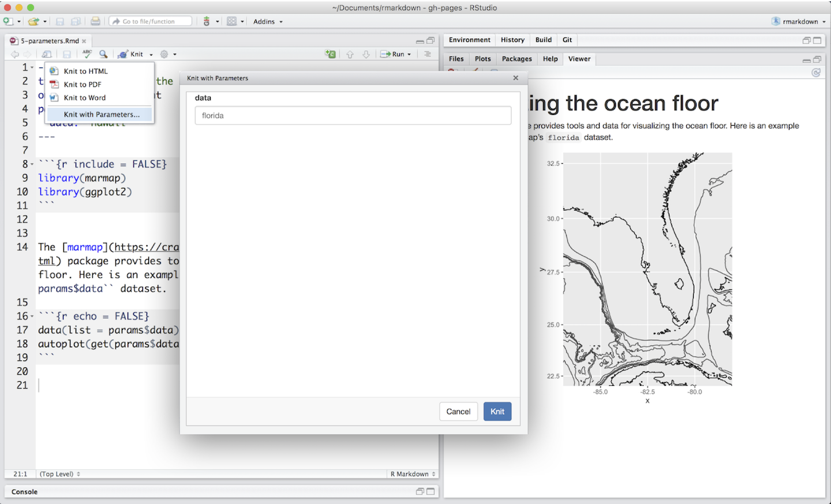Switch to the Packages tab

(x=517, y=59)
